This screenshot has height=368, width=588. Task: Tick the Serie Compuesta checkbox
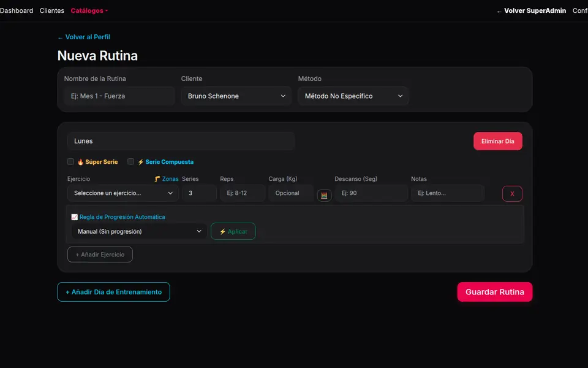point(130,161)
